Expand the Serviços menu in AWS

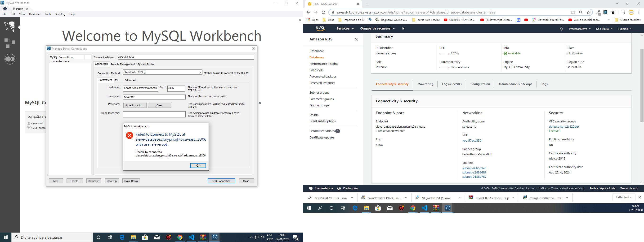pos(345,28)
